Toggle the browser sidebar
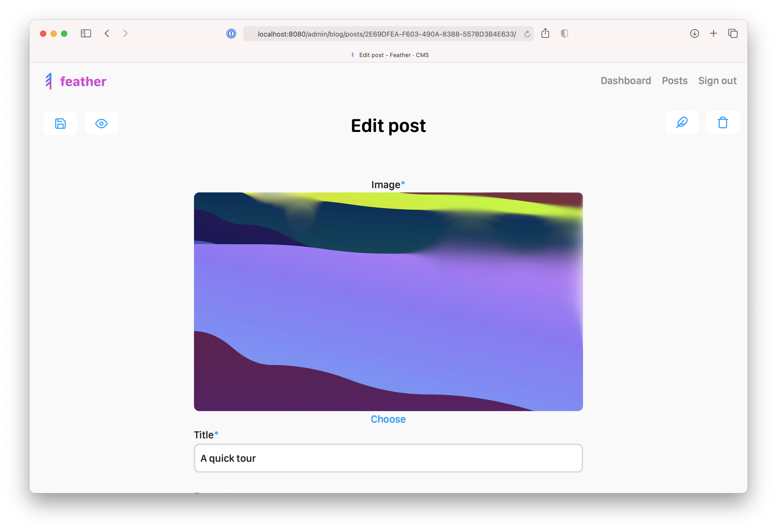Viewport: 777px width, 532px height. click(86, 33)
